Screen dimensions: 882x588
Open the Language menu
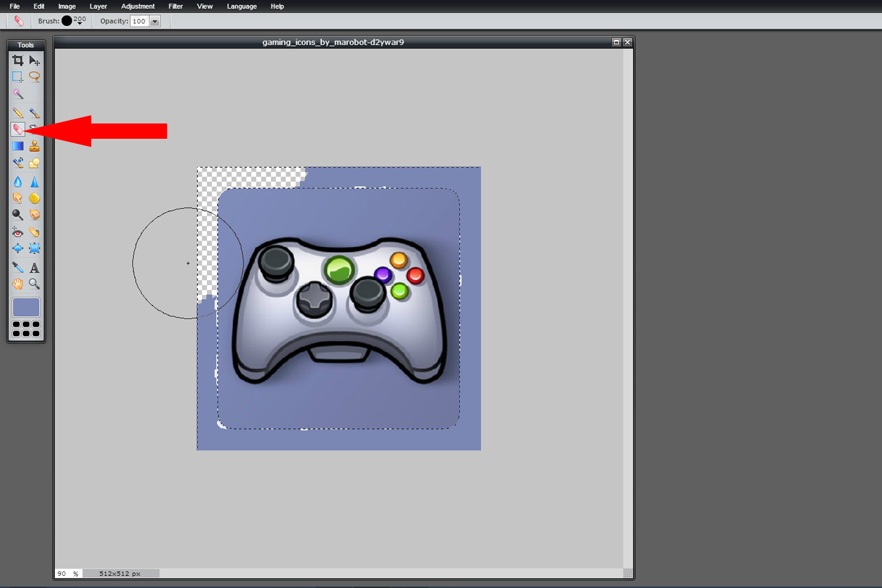click(242, 6)
